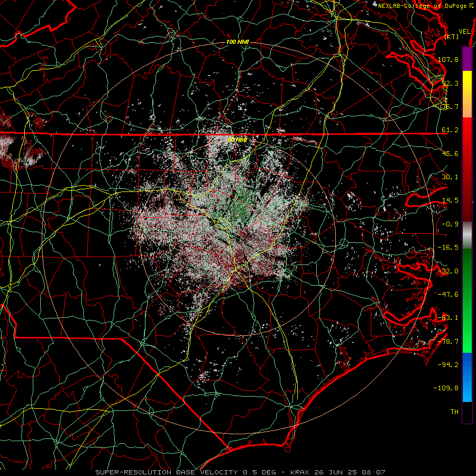Click the TH label on the legend
476x476 pixels.
click(454, 412)
